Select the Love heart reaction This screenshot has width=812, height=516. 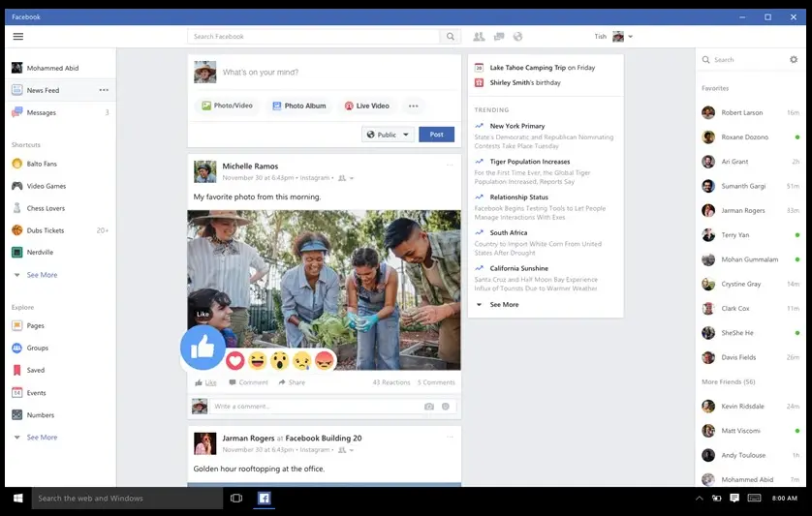point(234,360)
